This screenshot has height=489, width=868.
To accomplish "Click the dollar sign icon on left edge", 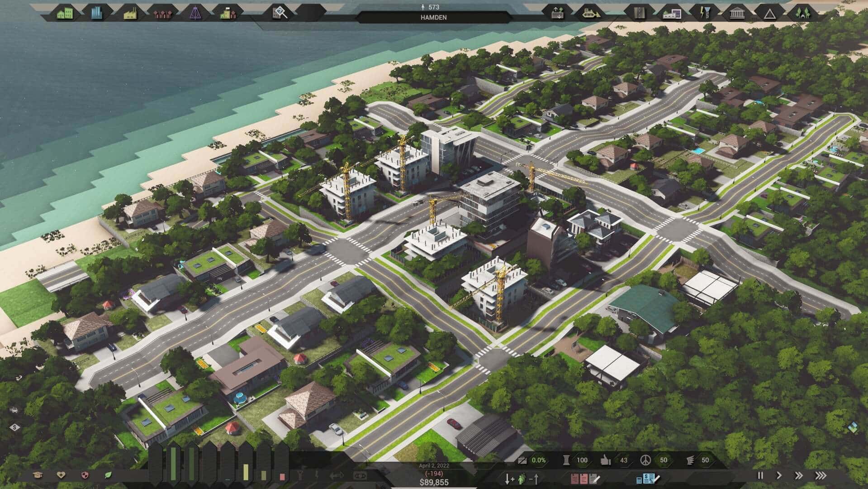I will pyautogui.click(x=14, y=427).
